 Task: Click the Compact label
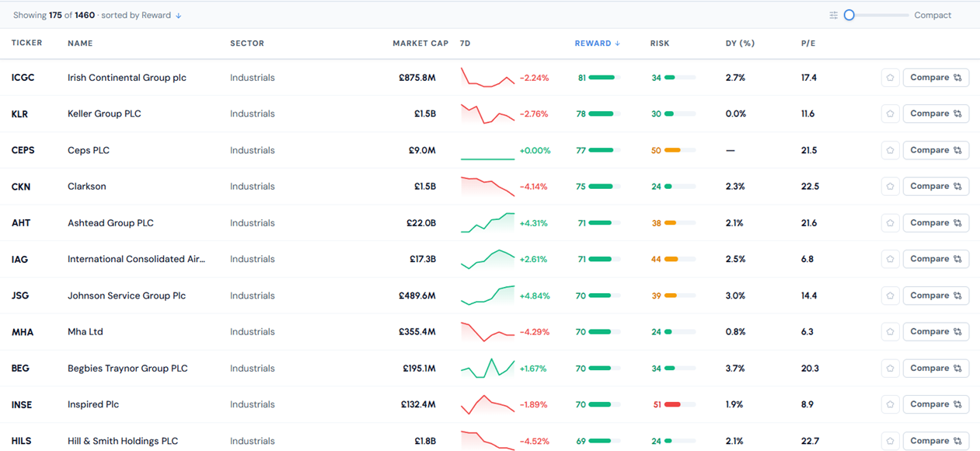(x=933, y=16)
